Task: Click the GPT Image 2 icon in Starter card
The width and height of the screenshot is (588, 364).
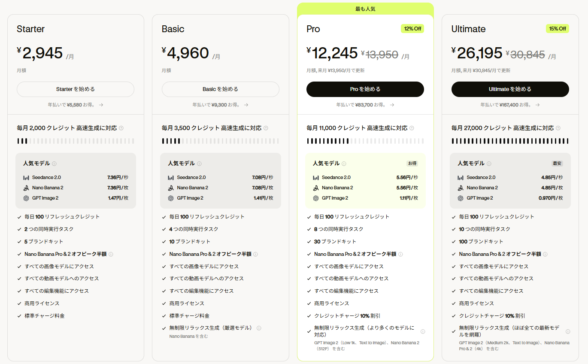Action: pos(26,198)
